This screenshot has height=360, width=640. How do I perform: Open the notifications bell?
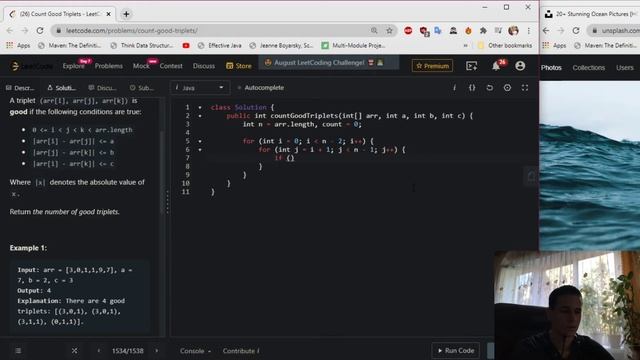496,66
